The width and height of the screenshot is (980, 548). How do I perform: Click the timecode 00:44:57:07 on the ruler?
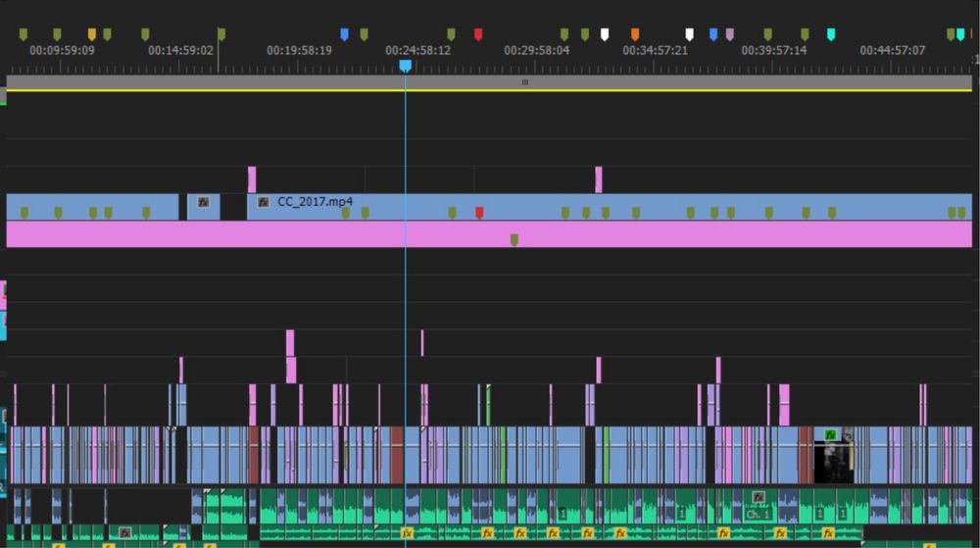click(x=893, y=51)
